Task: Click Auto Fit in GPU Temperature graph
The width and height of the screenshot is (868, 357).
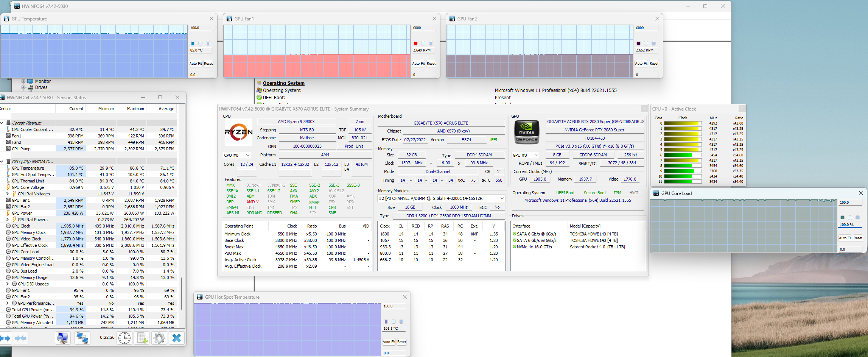Action: (195, 64)
